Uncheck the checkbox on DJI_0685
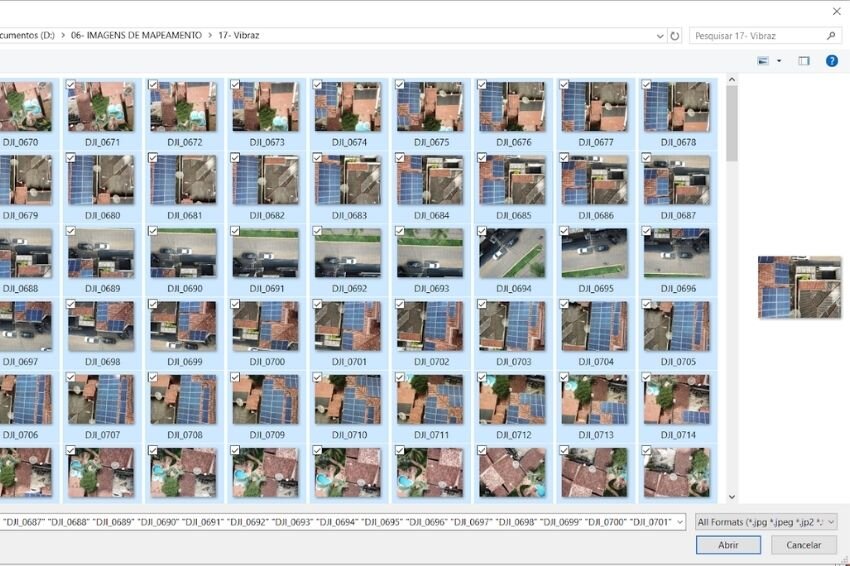Viewport: 850px width, 566px height. (x=482, y=158)
